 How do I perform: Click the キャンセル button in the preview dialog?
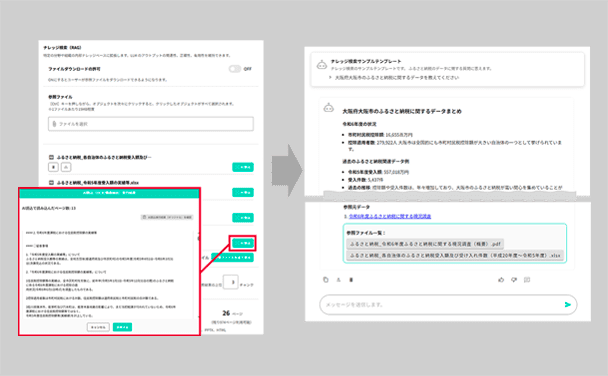point(98,327)
